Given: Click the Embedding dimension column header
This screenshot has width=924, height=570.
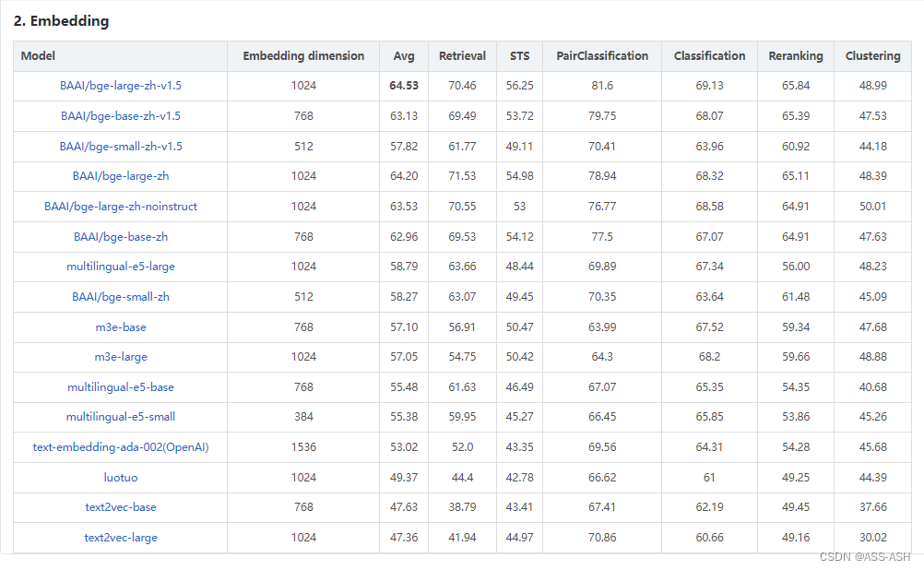Looking at the screenshot, I should pyautogui.click(x=303, y=56).
